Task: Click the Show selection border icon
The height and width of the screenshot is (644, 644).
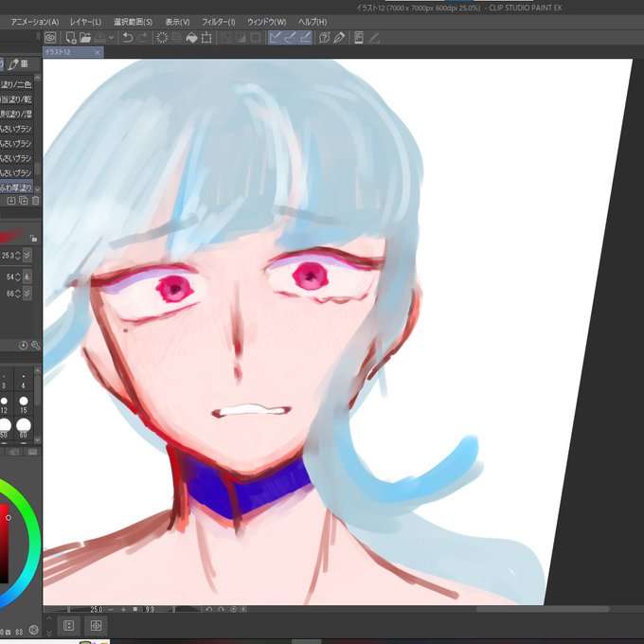Action: [256, 38]
